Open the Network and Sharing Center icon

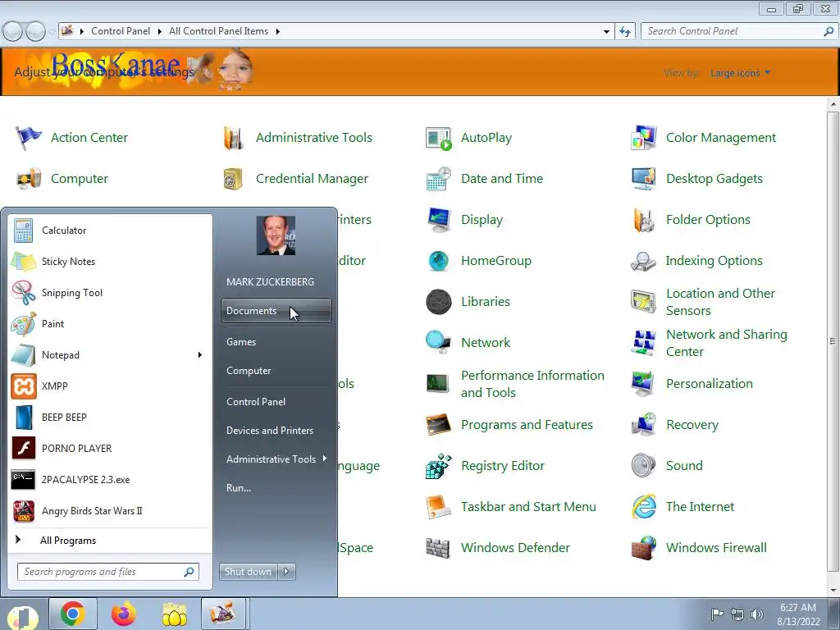click(643, 343)
